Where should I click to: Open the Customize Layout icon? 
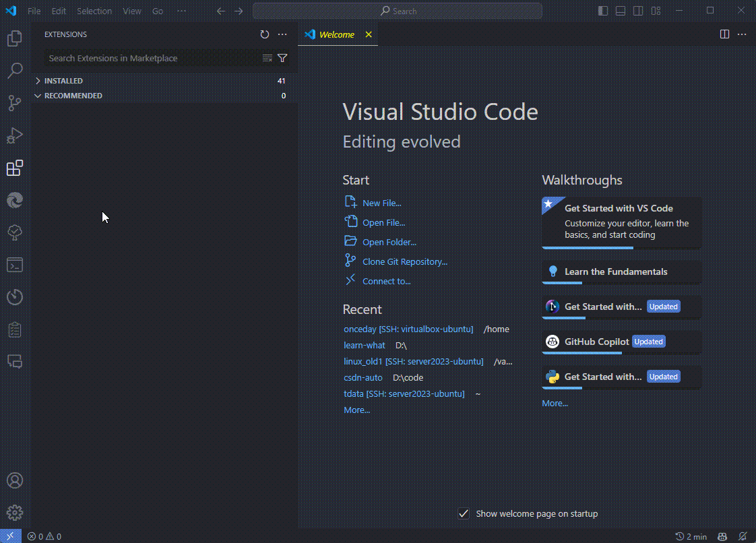656,11
